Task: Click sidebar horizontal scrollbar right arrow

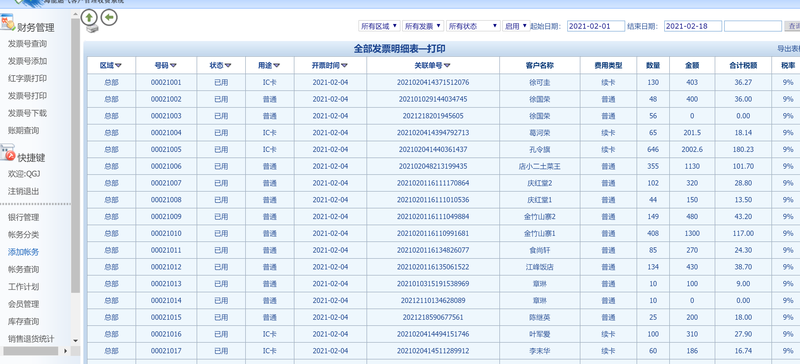Action: (65, 351)
